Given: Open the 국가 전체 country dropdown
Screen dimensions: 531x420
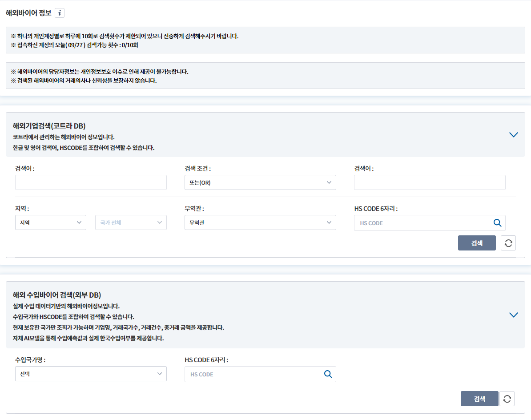Looking at the screenshot, I should tap(131, 222).
